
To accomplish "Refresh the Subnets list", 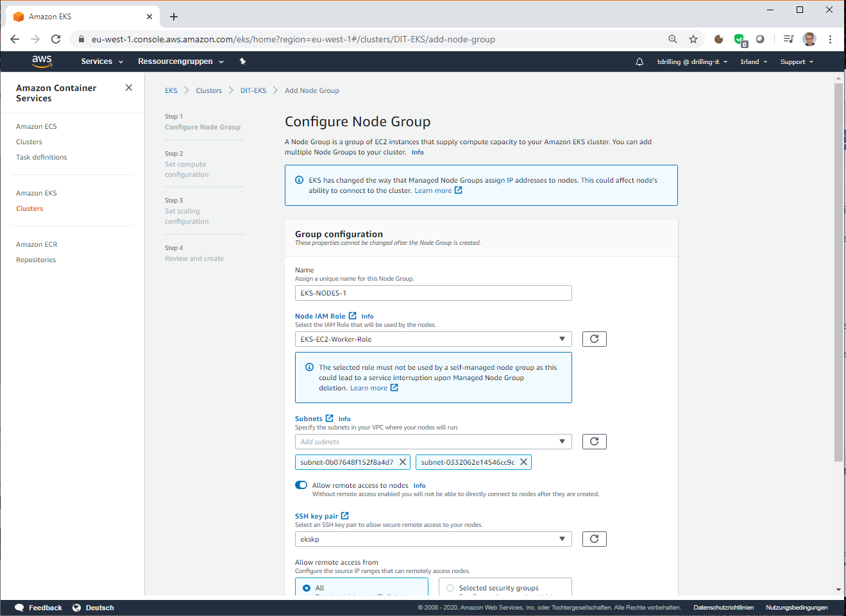I will pyautogui.click(x=595, y=442).
